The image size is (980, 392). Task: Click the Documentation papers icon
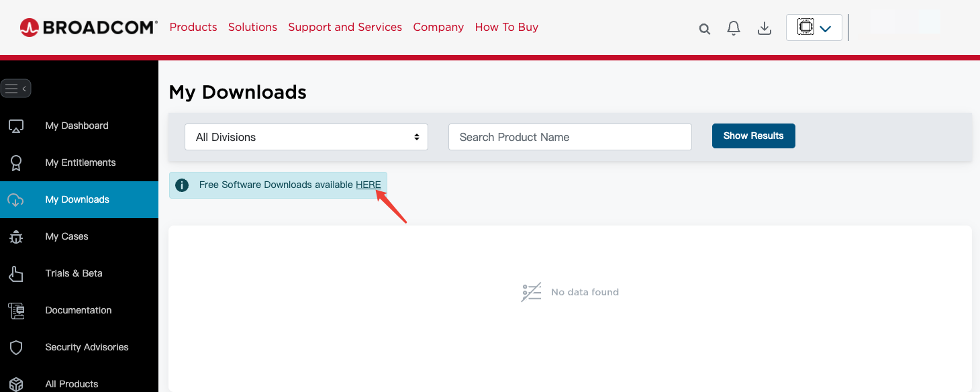click(x=16, y=310)
